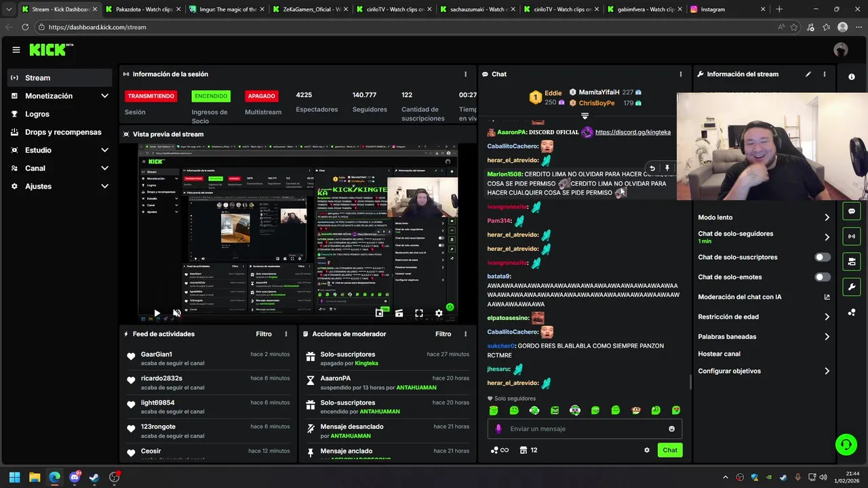Open Acciones de moderador three-dot menu
This screenshot has height=488, width=868.
click(465, 334)
